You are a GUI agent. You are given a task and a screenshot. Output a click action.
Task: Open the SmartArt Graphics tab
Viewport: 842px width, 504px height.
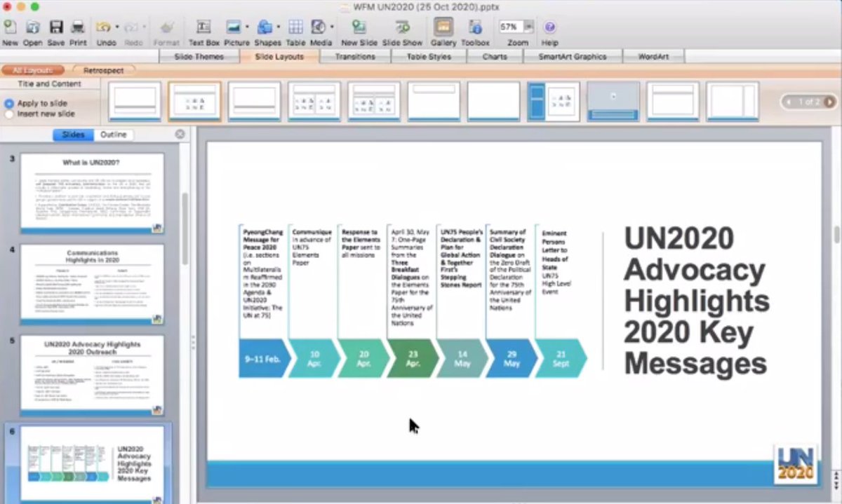572,57
